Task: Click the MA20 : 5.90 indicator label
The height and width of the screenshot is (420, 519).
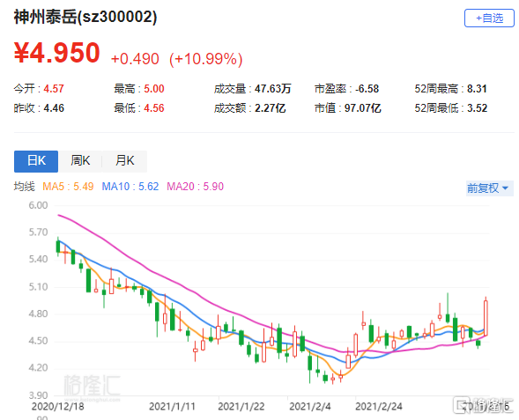Action: click(196, 187)
